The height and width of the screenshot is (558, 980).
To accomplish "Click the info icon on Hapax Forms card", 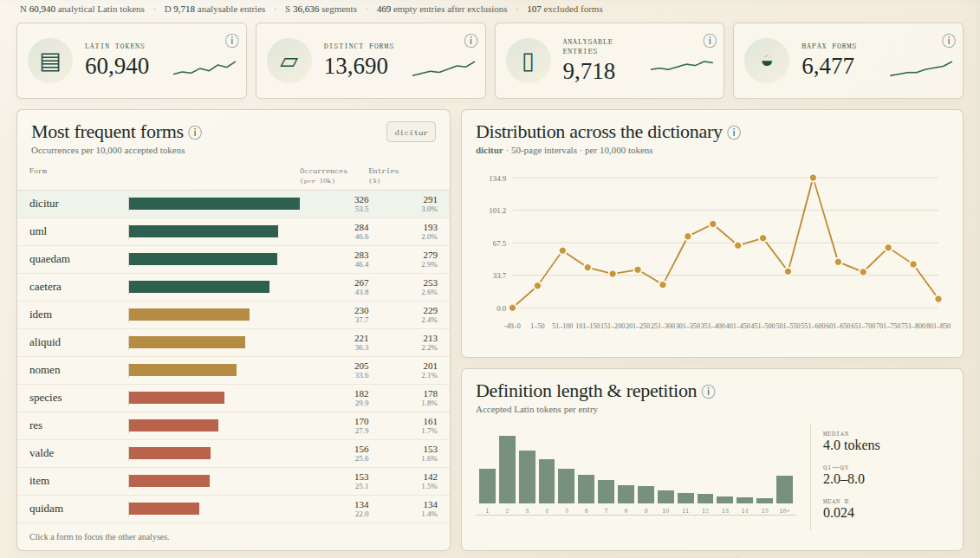I will 948,41.
